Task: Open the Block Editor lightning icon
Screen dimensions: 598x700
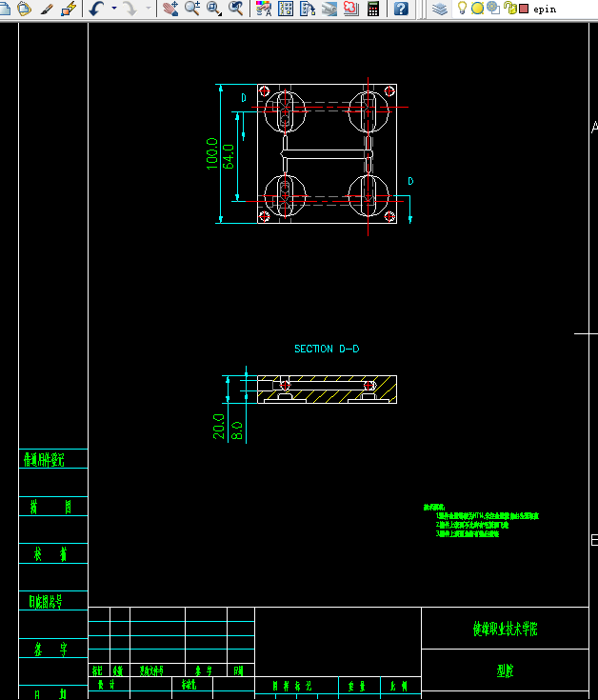Action: pyautogui.click(x=69, y=9)
